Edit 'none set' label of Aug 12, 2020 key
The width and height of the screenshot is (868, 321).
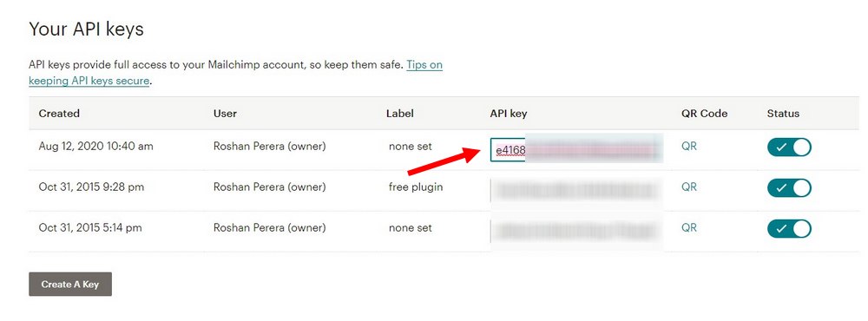pos(411,147)
